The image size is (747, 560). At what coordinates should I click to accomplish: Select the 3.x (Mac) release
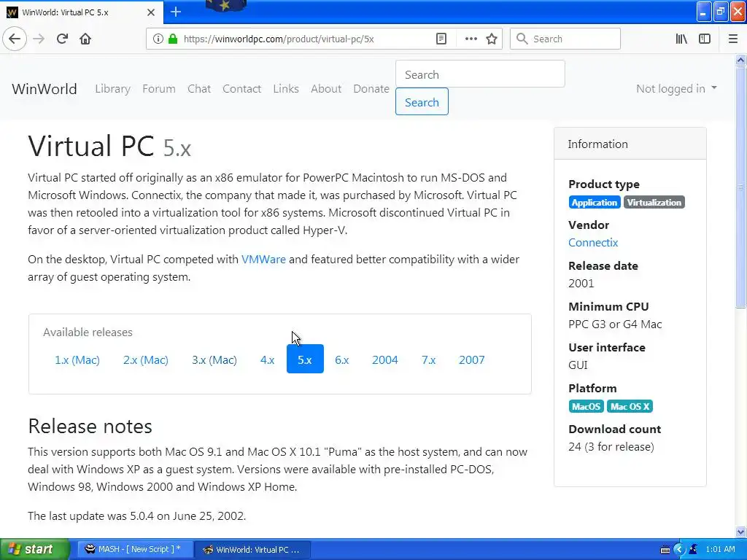pyautogui.click(x=214, y=359)
